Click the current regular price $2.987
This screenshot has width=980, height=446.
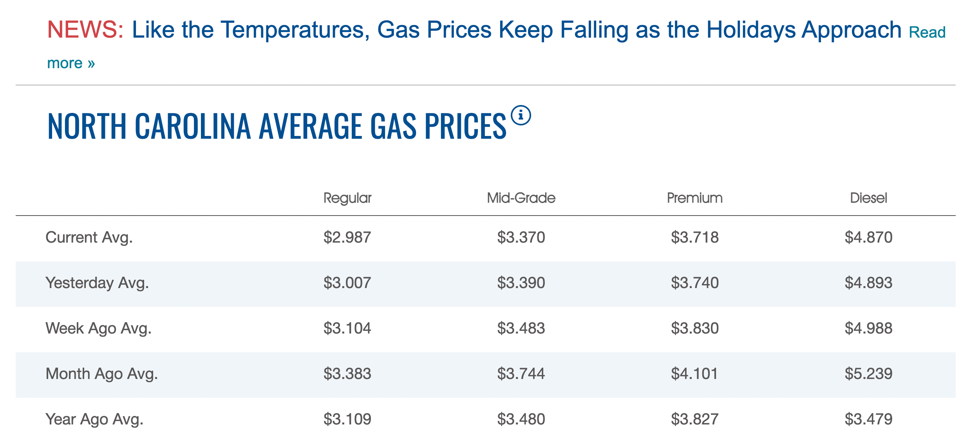347,238
